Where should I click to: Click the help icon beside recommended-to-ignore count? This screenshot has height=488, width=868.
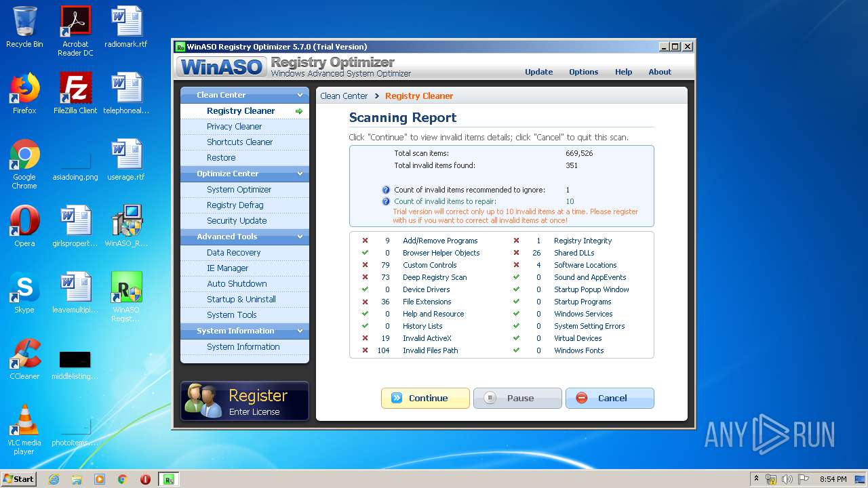point(386,190)
